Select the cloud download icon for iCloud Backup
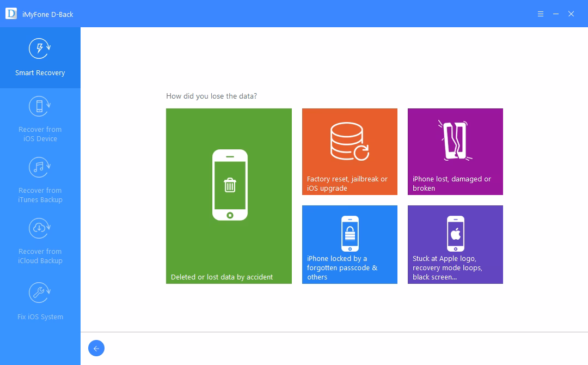This screenshot has height=365, width=588. pyautogui.click(x=39, y=228)
